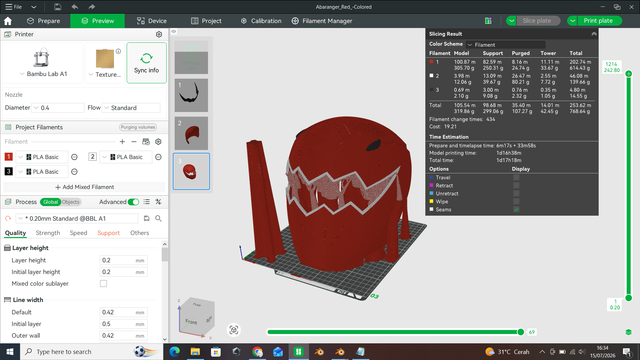Screen dimensions: 640x360
Task: Open File Explorer from taskbar
Action: pyautogui.click(x=195, y=352)
